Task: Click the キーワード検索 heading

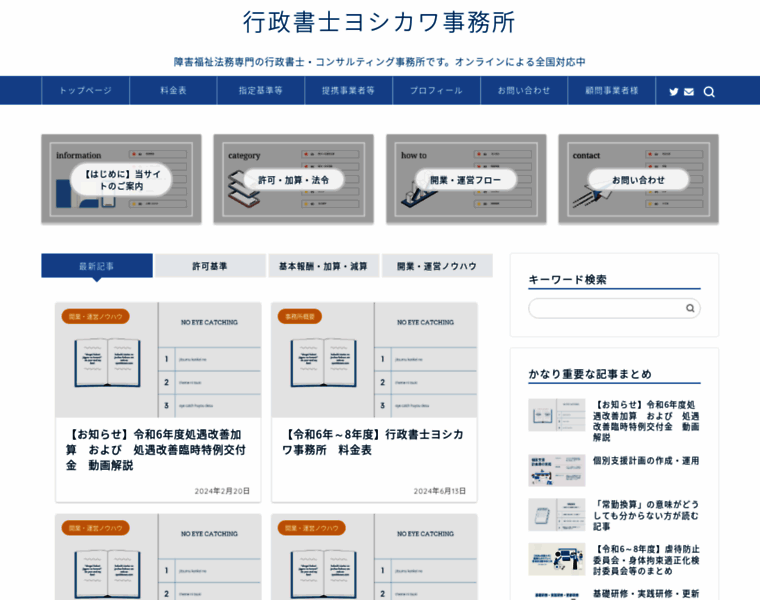Action: point(567,280)
